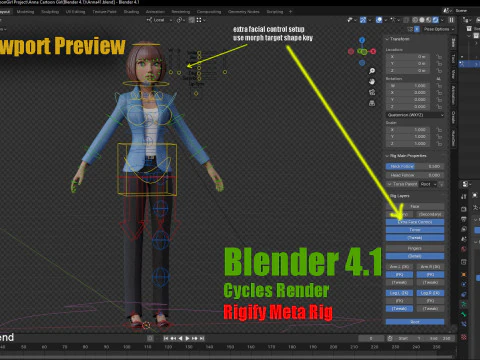Open the pivot point dropdown
This screenshot has width=480, height=360.
[181, 20]
